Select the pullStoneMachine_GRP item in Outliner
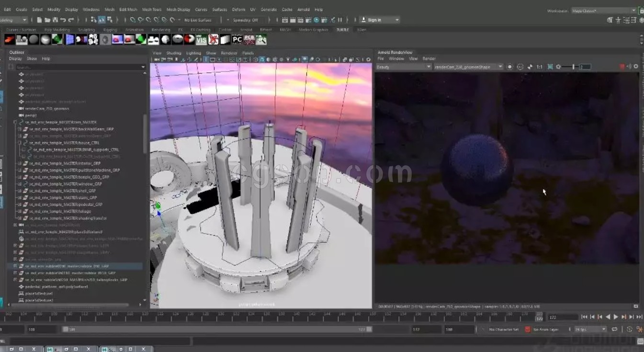Image resolution: width=644 pixels, height=352 pixels. 74,170
